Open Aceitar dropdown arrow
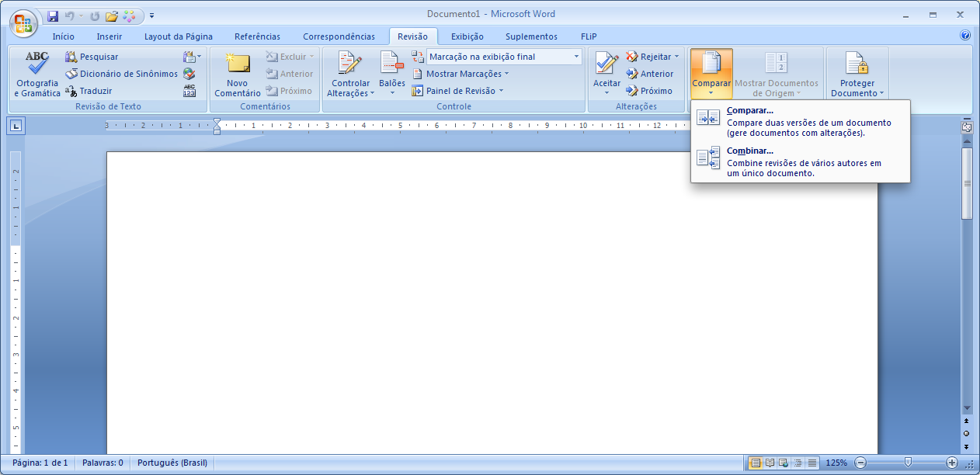The image size is (980, 475). coord(606,93)
